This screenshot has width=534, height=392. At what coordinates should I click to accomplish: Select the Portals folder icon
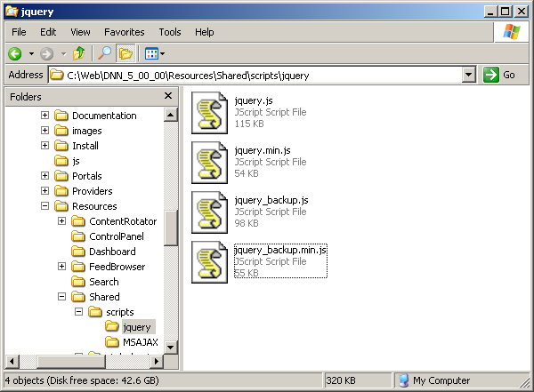coord(61,176)
